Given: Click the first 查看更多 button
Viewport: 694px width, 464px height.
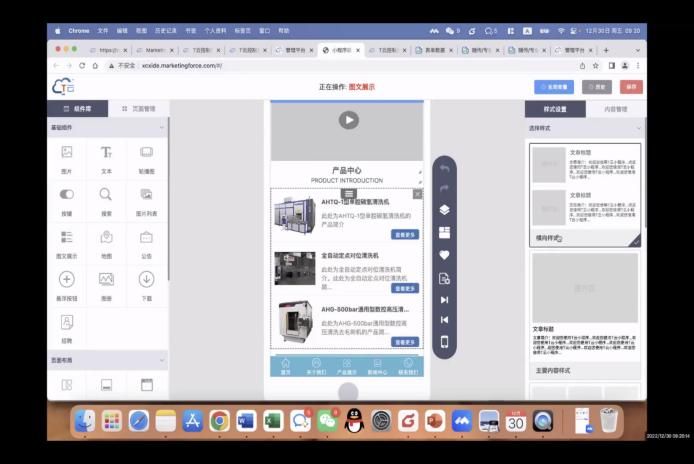Looking at the screenshot, I should (405, 234).
